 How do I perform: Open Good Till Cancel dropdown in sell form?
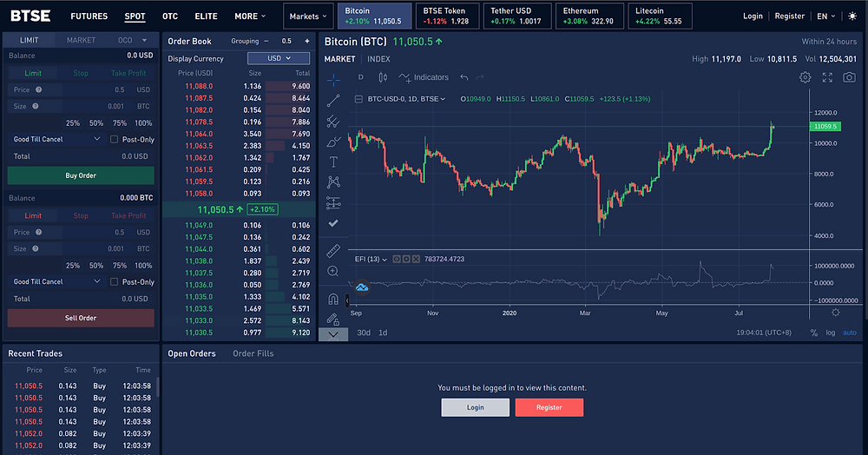[56, 281]
